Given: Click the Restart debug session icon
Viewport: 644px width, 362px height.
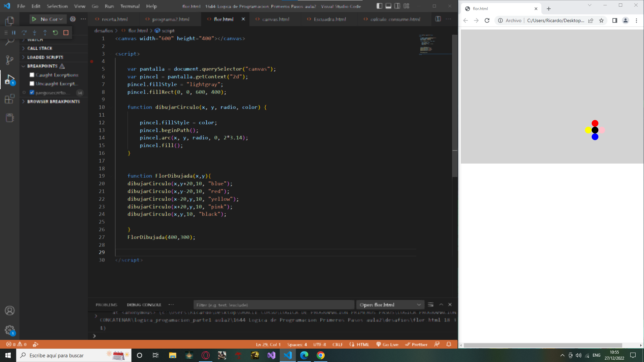Looking at the screenshot, I should pos(55,32).
